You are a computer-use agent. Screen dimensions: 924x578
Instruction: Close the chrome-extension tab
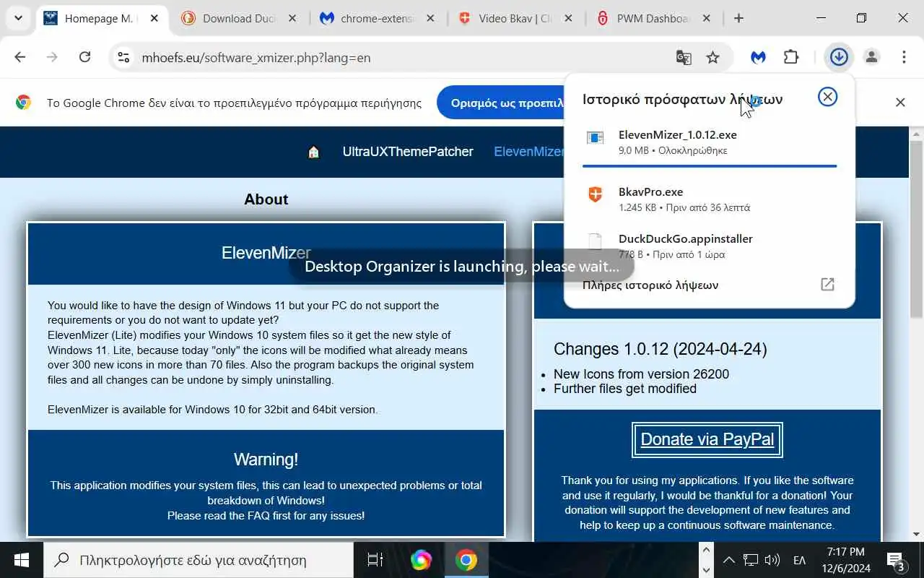(x=430, y=19)
